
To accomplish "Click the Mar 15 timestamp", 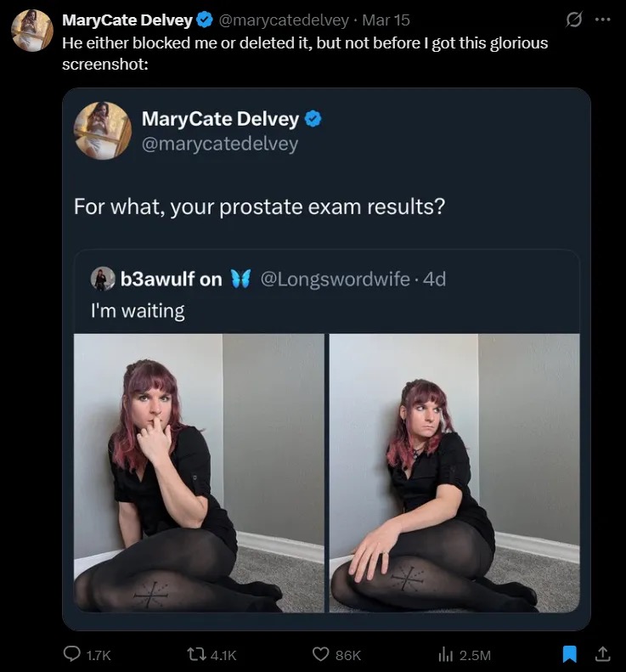I will pos(386,20).
